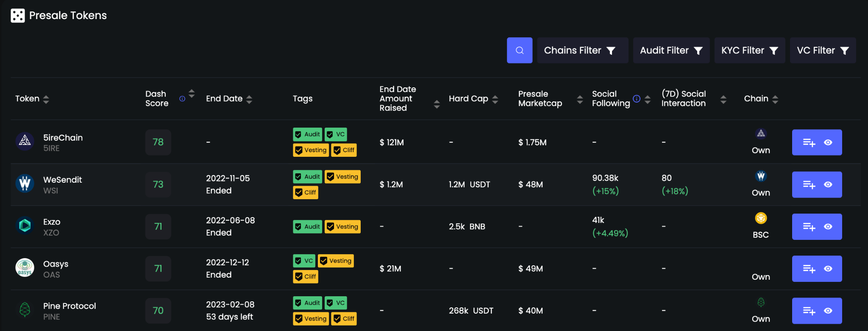Expand the KYC Filter dropdown
Image resolution: width=868 pixels, height=331 pixels.
(749, 50)
